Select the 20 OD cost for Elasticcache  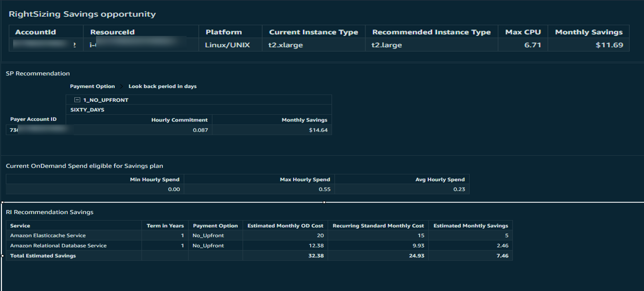click(x=320, y=235)
